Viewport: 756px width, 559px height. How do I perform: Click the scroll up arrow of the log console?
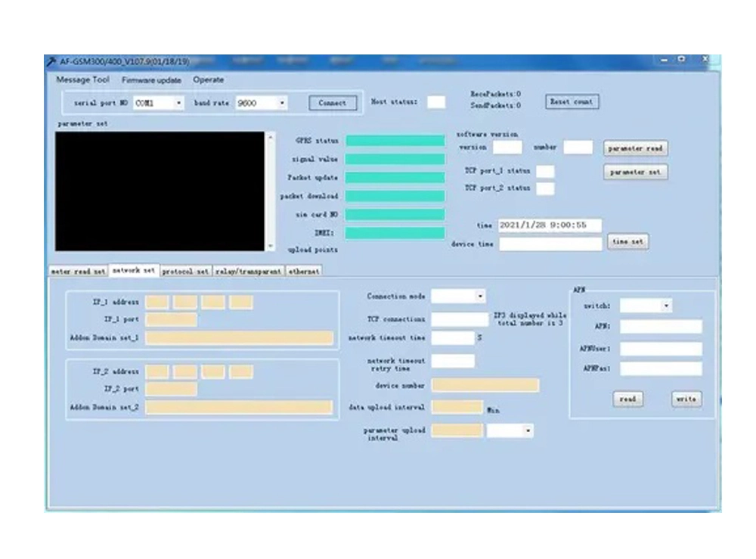[271, 138]
